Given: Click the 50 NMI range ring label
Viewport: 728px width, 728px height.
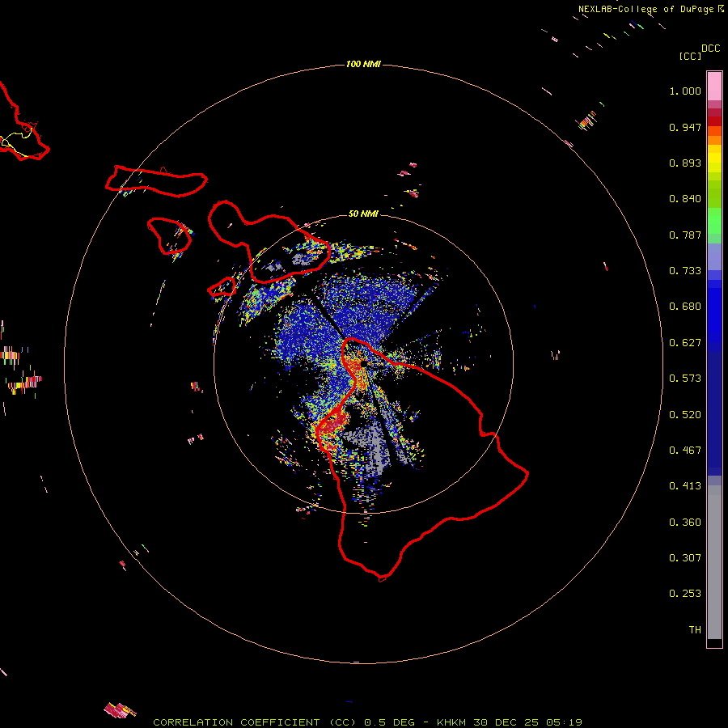Looking at the screenshot, I should 363,214.
